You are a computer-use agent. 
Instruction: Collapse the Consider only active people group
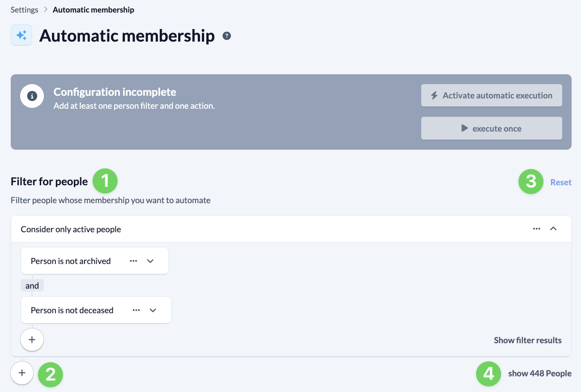click(553, 229)
